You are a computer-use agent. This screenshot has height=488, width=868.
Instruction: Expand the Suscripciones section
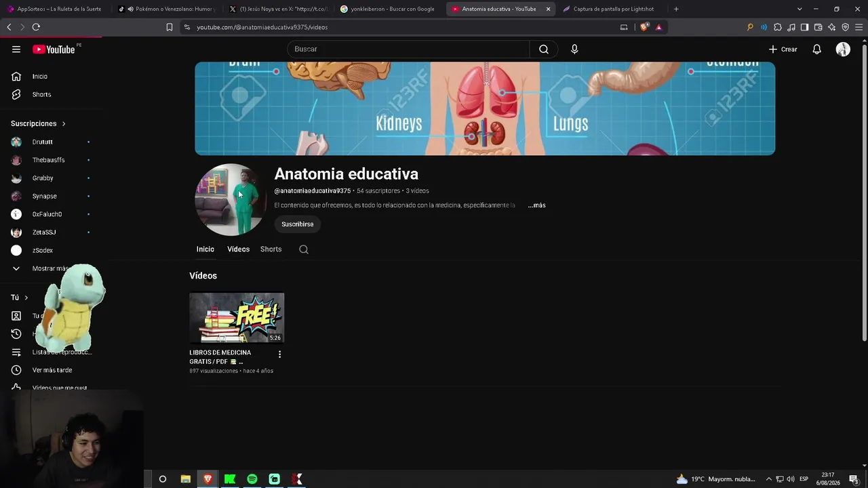tap(39, 124)
